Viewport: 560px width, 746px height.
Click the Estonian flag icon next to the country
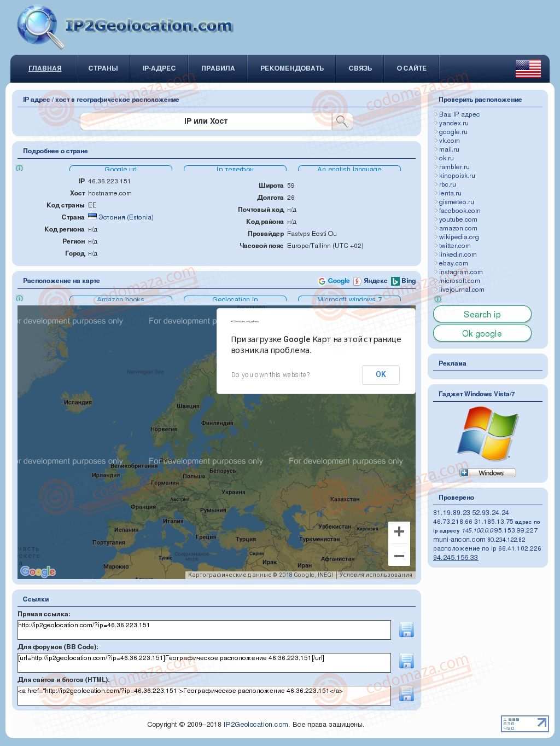(92, 217)
